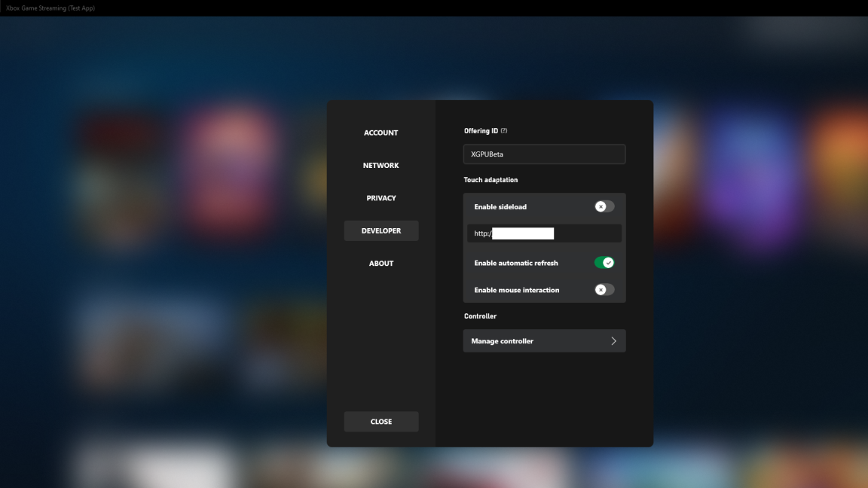Click the chevron next to Manage controller
868x488 pixels.
[x=616, y=340]
